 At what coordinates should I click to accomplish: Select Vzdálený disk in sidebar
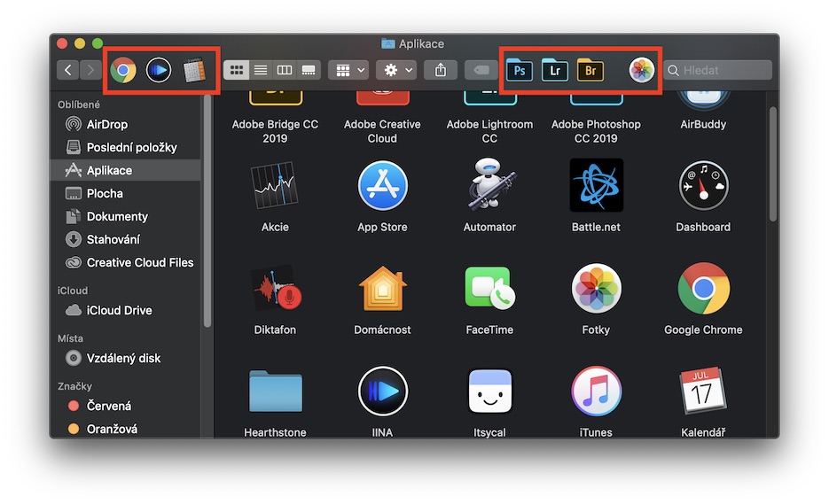[125, 358]
